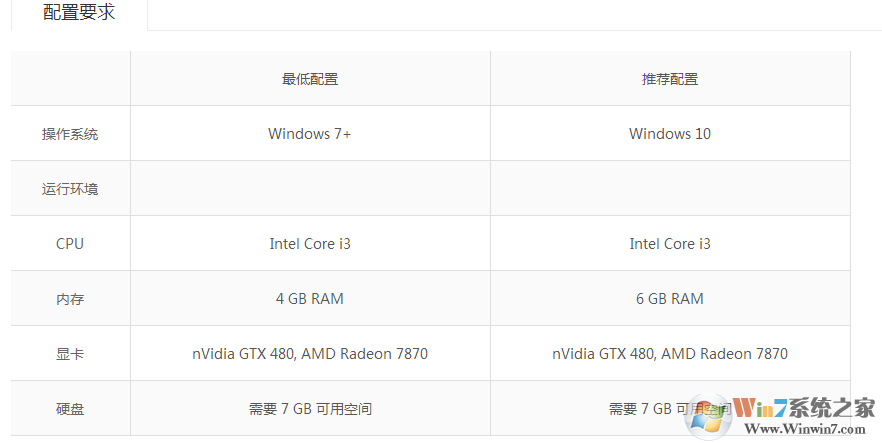Viewport: 882px width, 443px height.
Task: Click the 推荐配置 column header
Action: coord(670,79)
